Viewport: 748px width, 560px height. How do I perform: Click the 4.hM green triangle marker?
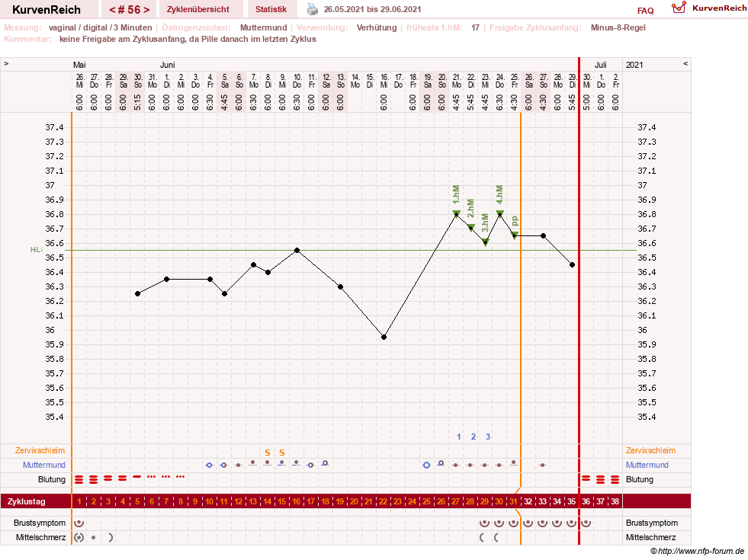point(500,213)
